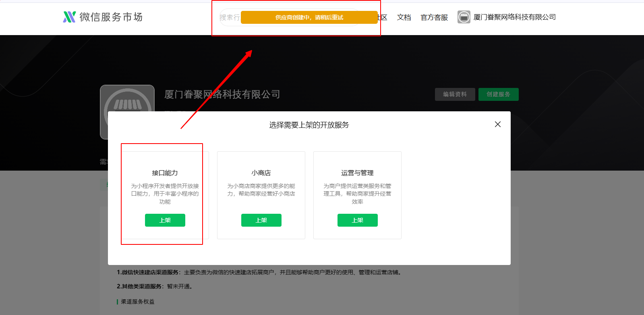This screenshot has height=315, width=644.
Task: Open the 文档 navigation link
Action: click(404, 17)
